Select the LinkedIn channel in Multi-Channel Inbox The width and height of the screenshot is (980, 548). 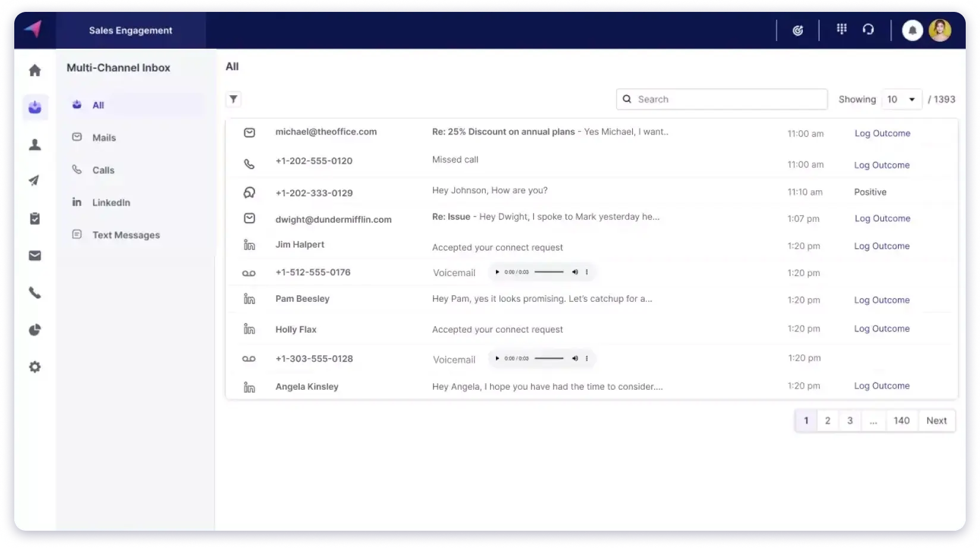(x=111, y=202)
